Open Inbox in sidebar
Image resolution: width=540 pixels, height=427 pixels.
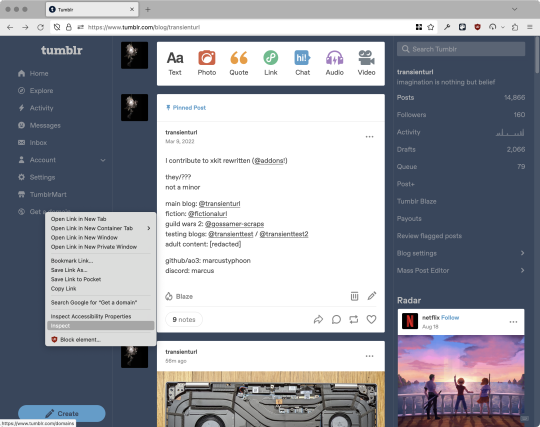[x=32, y=143]
